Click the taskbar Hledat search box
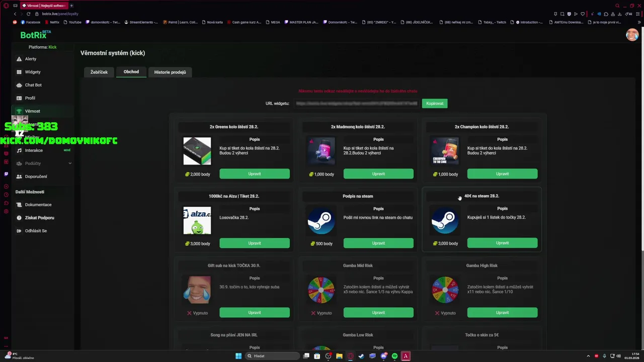The width and height of the screenshot is (644, 362). point(272,356)
